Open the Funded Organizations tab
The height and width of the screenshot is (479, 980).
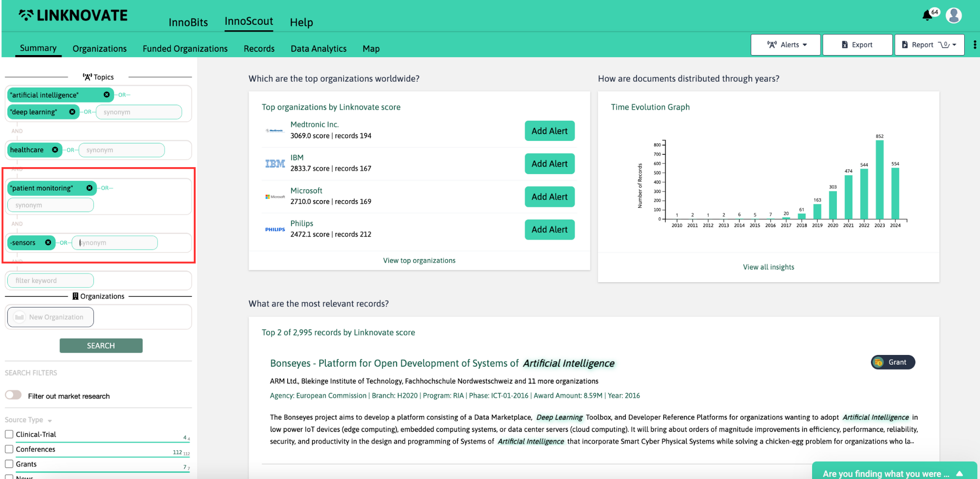(x=185, y=48)
